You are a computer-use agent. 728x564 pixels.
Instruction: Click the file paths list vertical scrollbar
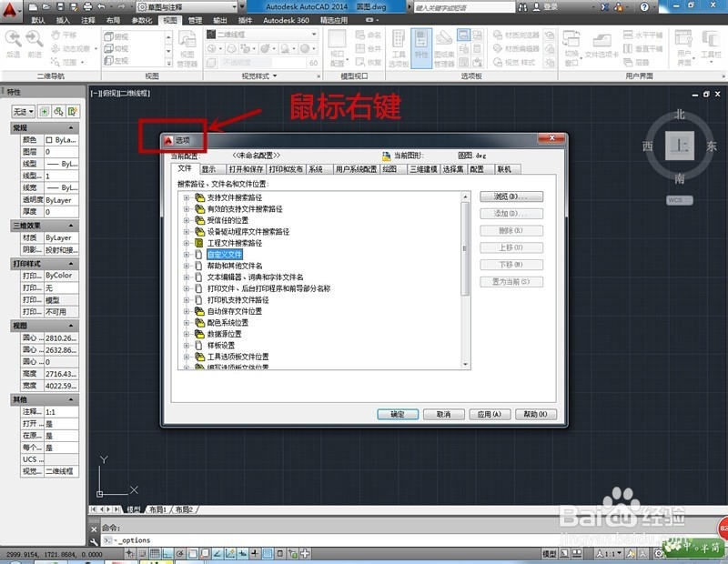465,280
